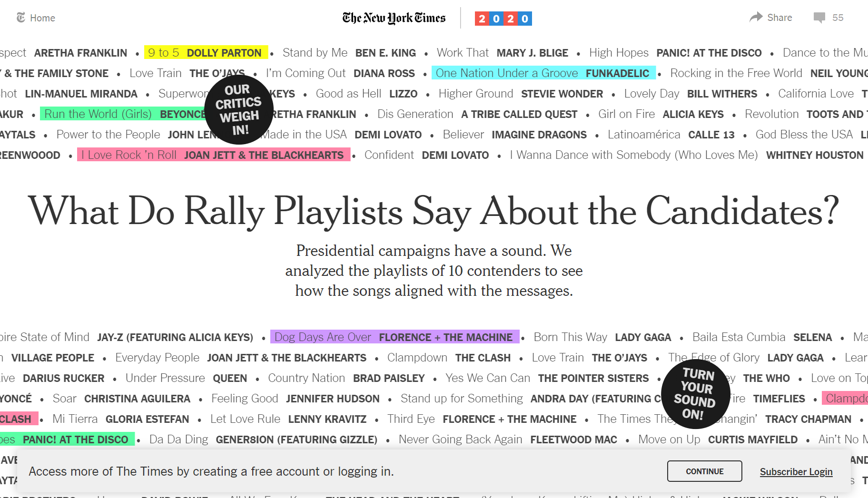Click Believer Imagine Dragons
Image resolution: width=868 pixels, height=498 pixels.
pyautogui.click(x=515, y=134)
